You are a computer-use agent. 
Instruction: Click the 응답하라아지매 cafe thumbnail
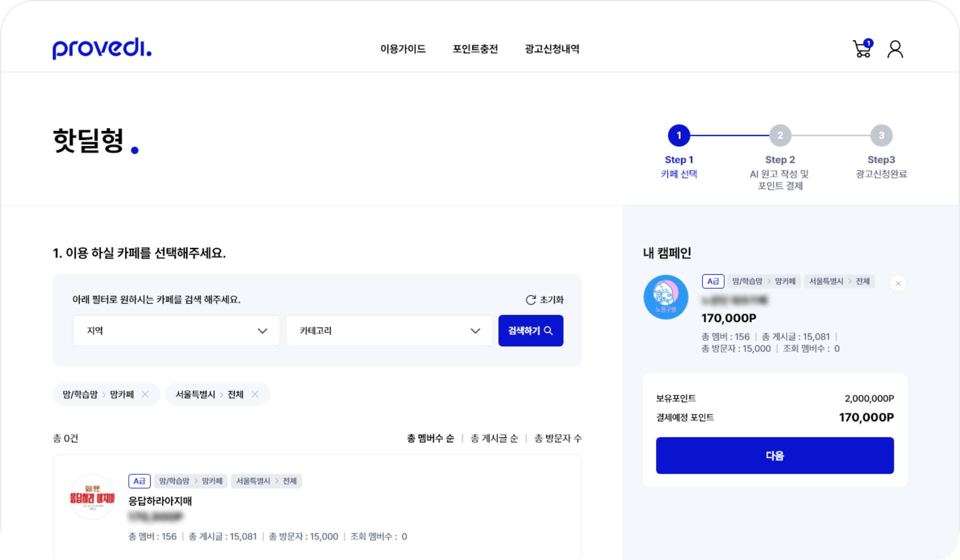[92, 497]
